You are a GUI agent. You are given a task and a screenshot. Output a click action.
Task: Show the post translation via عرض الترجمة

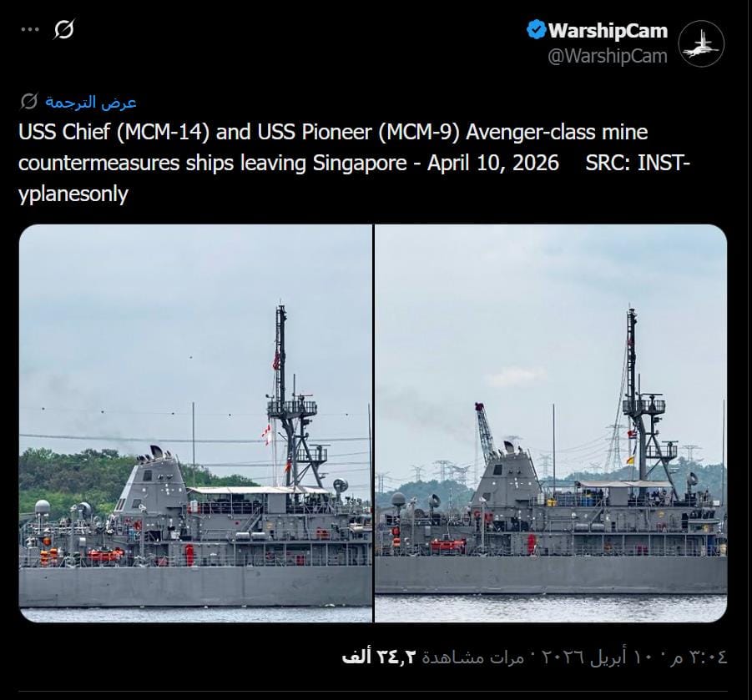[x=91, y=102]
